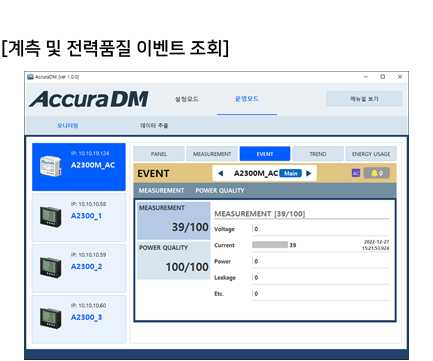
Task: Select the MEASUREMENT 39/100 summary card
Action: pos(174,220)
